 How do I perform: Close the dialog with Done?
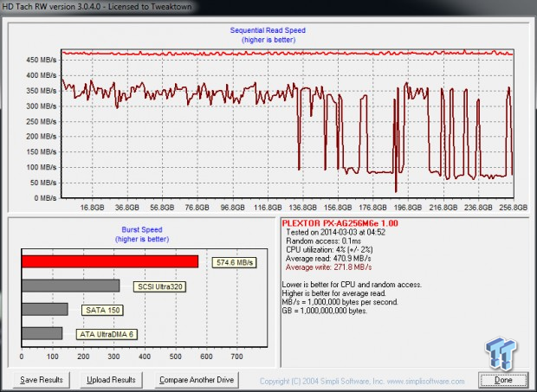(503, 380)
